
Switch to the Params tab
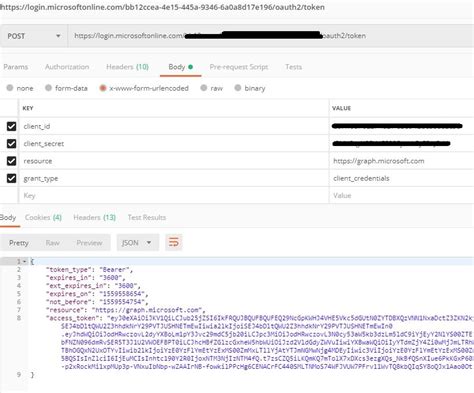16,67
